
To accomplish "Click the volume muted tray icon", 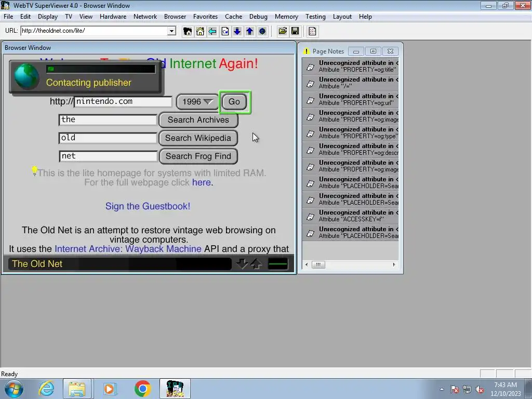I will pos(479,390).
